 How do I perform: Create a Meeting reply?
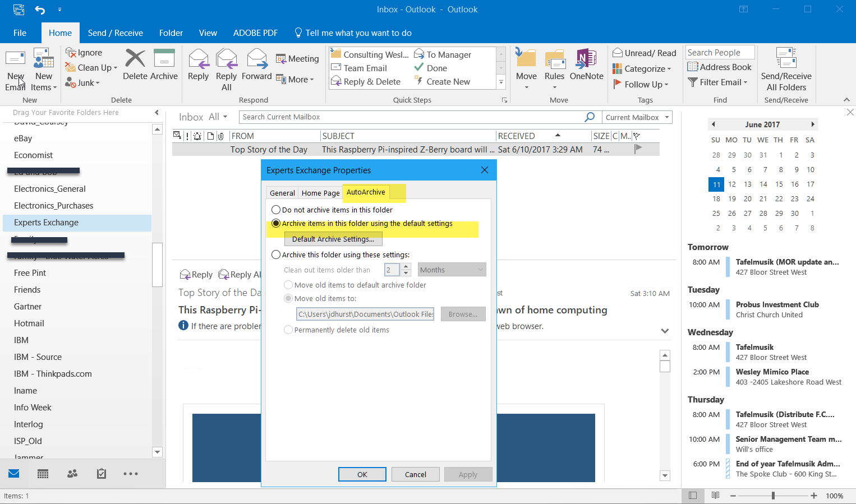297,58
